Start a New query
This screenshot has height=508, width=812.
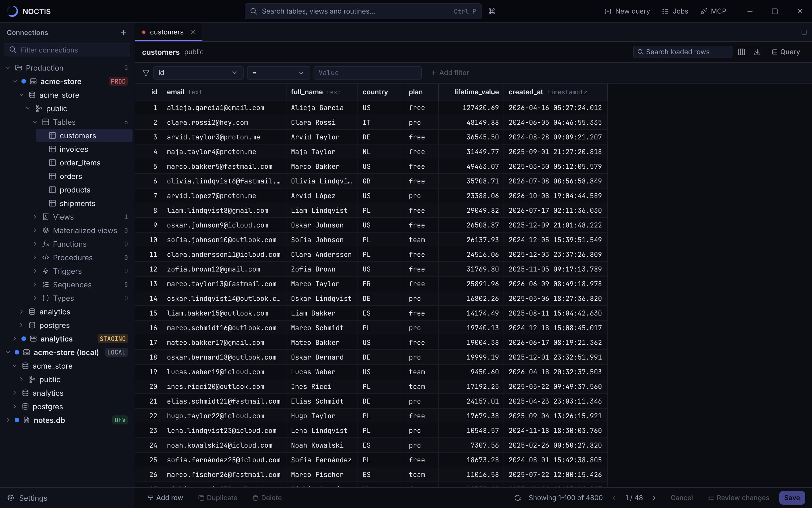click(x=627, y=11)
